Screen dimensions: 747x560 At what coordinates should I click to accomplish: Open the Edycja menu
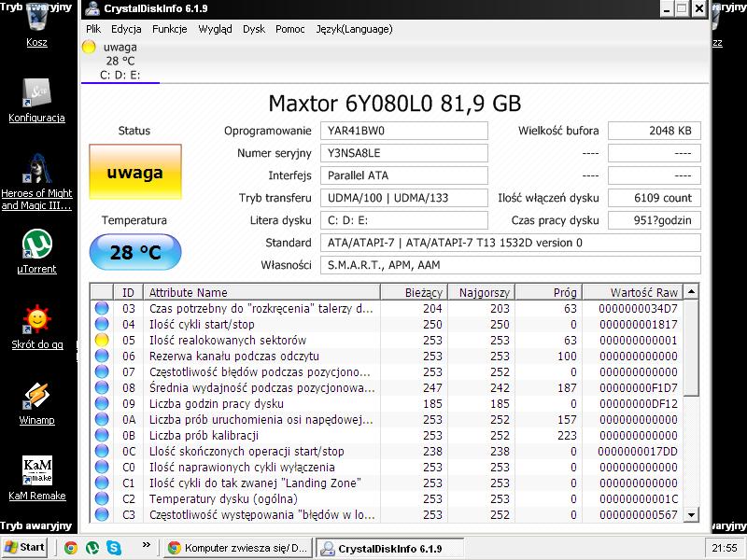pos(126,29)
